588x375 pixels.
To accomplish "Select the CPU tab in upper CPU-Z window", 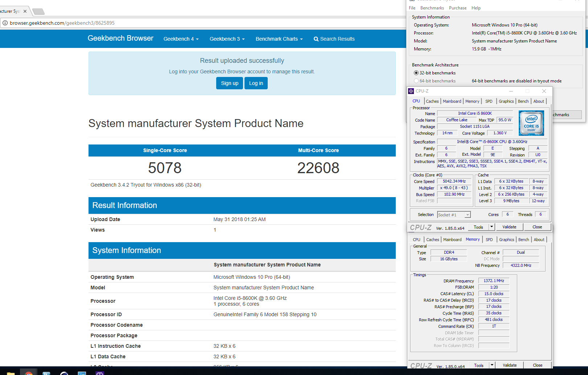I will click(416, 101).
